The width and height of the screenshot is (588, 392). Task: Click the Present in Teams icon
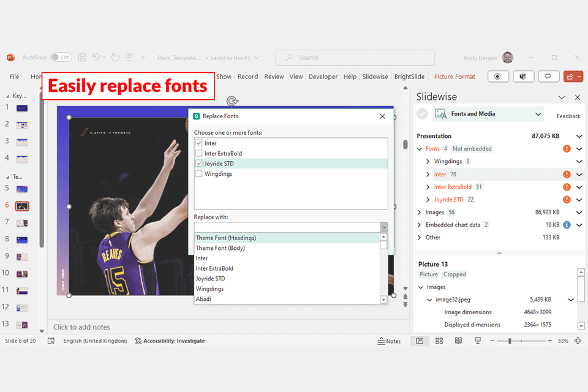point(523,77)
